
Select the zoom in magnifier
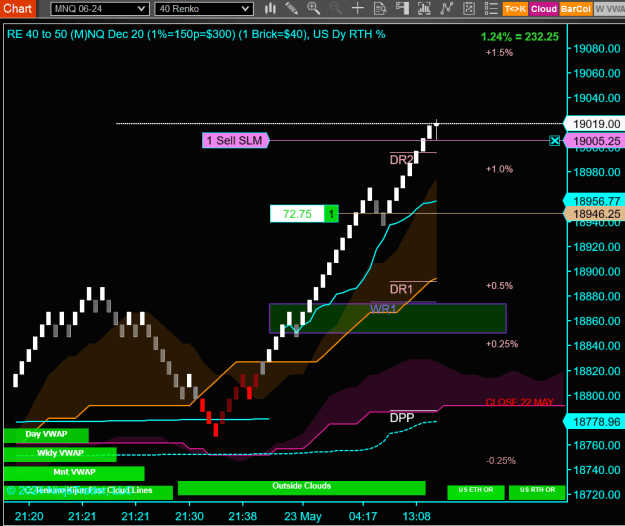pos(313,8)
